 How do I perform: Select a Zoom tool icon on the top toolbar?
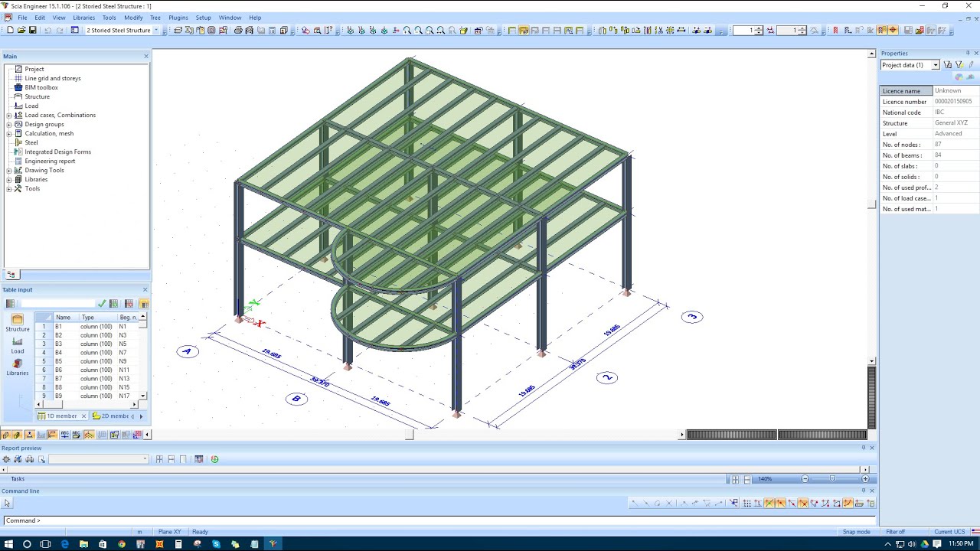point(407,31)
